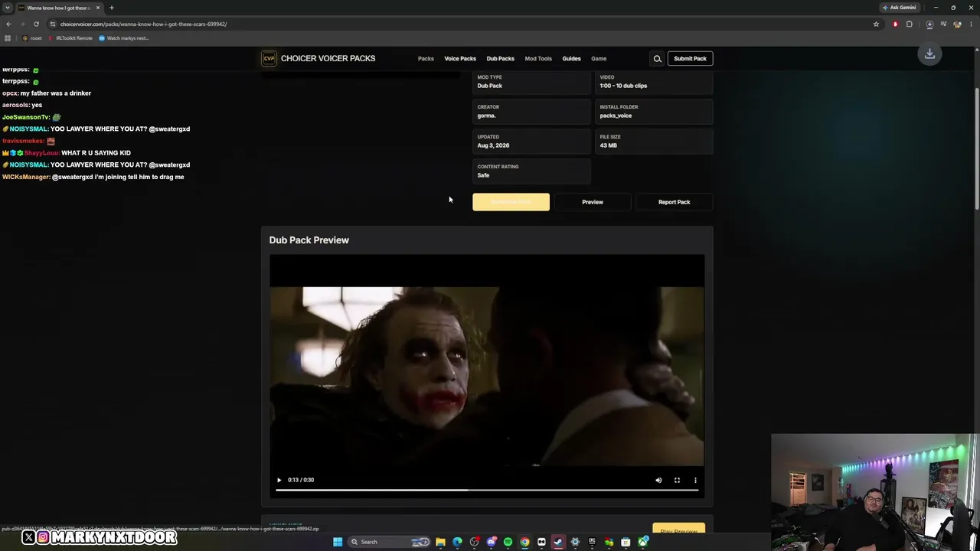
Task: Click the CVP logo icon
Action: point(269,58)
